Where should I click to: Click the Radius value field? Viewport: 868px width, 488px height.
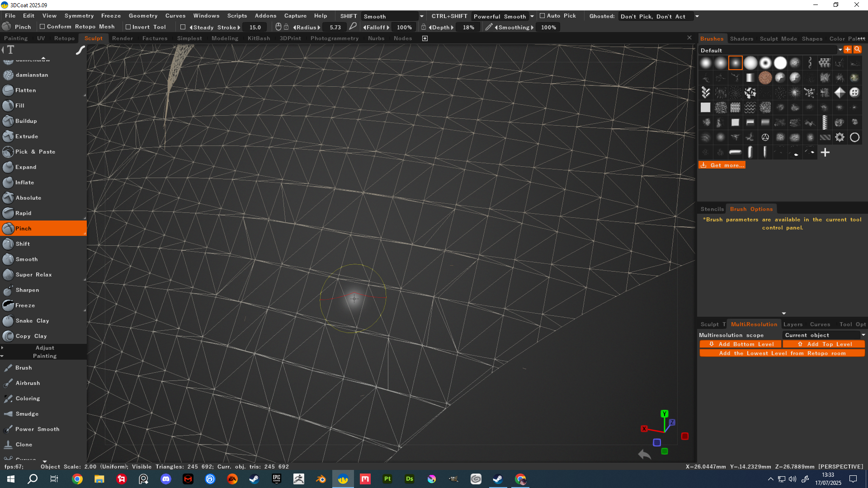(x=335, y=28)
